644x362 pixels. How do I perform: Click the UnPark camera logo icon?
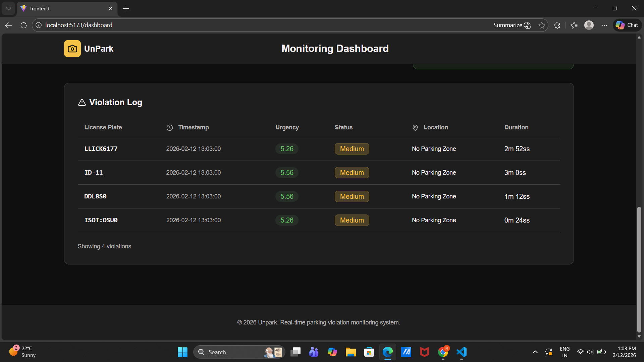pyautogui.click(x=72, y=49)
